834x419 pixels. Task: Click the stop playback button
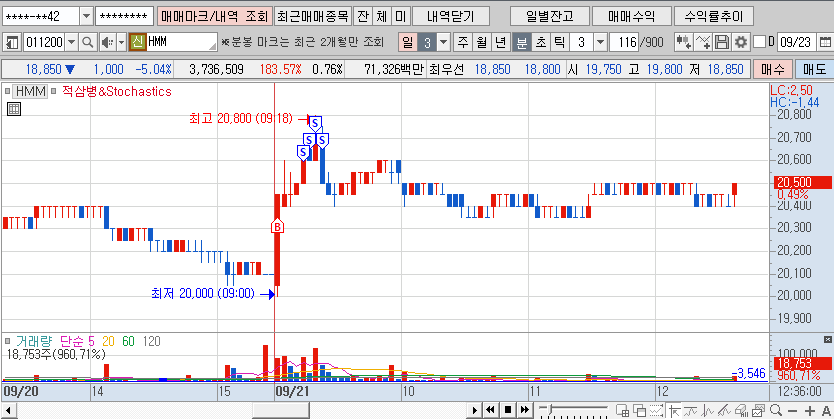coord(508,409)
